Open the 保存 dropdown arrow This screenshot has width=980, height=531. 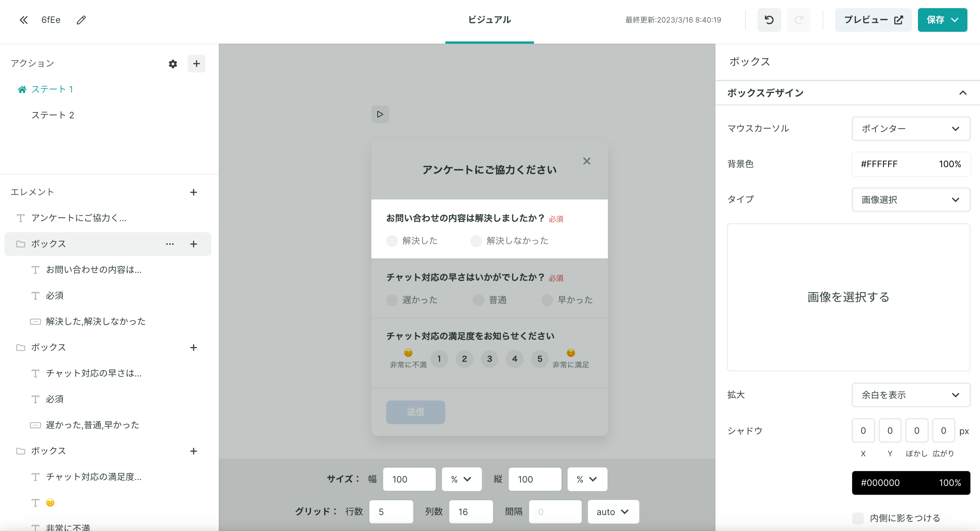954,20
